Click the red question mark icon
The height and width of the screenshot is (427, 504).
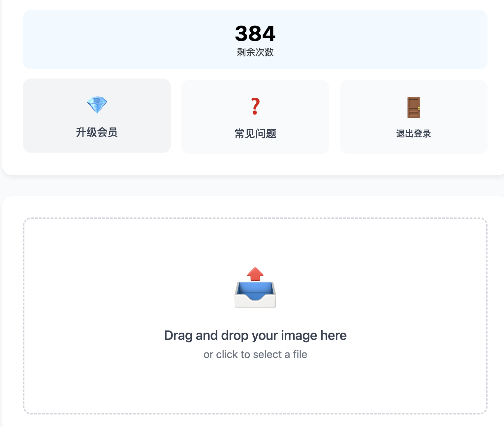tap(255, 106)
